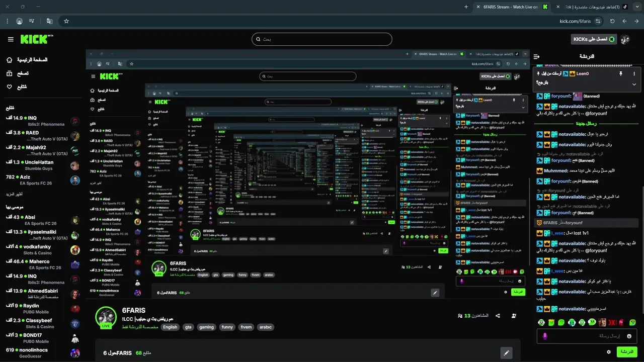
Task: Open the hamburger navigation menu
Action: tap(11, 39)
